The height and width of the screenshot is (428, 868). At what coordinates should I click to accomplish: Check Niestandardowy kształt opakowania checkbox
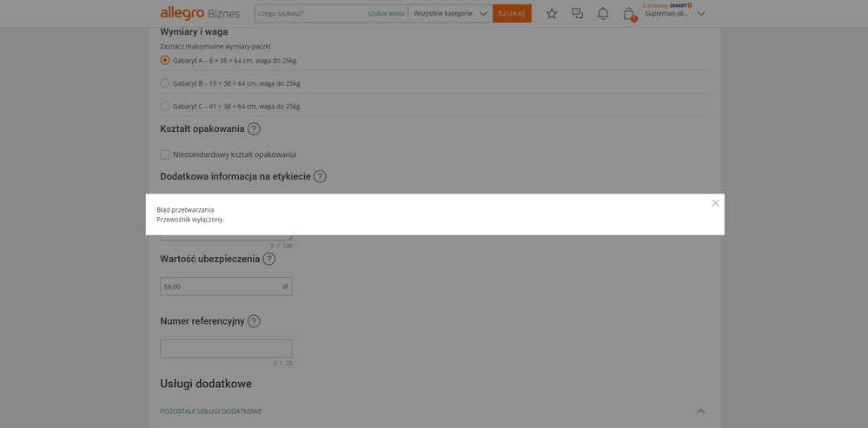tap(165, 155)
